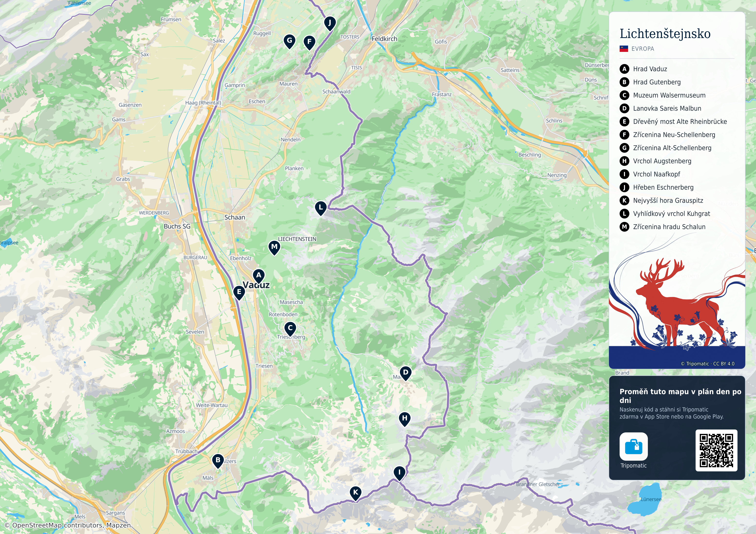Click the Proměň tuto mapu promo heading
This screenshot has height=534, width=756.
click(x=680, y=396)
